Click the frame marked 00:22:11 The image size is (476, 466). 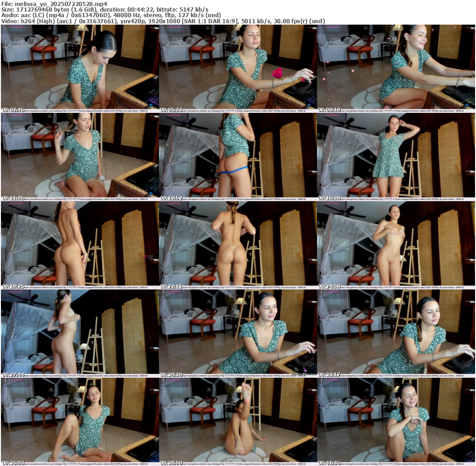pyautogui.click(x=238, y=245)
